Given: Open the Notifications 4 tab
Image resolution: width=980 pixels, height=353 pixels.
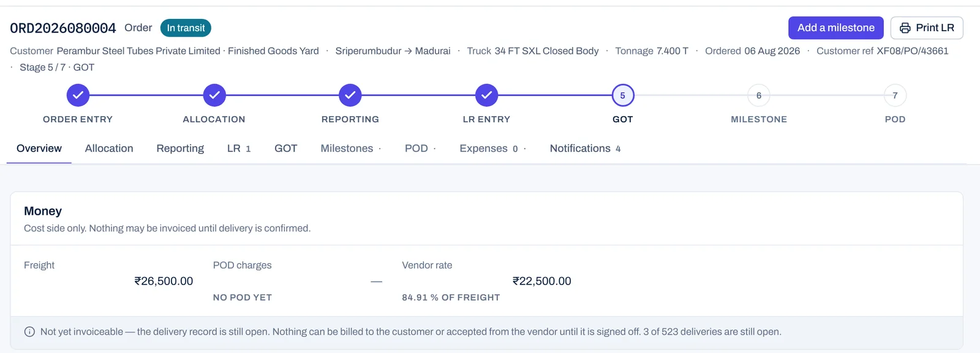Looking at the screenshot, I should [x=585, y=149].
